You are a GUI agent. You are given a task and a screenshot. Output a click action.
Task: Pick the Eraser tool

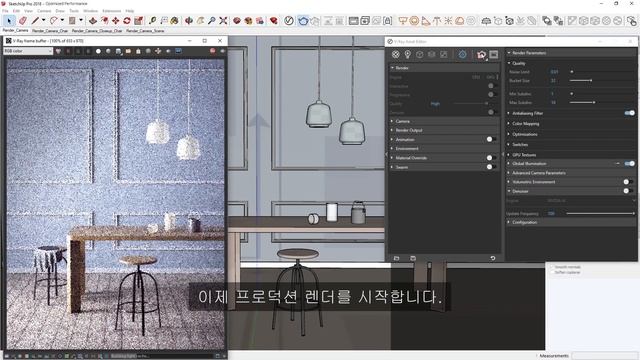click(x=22, y=20)
